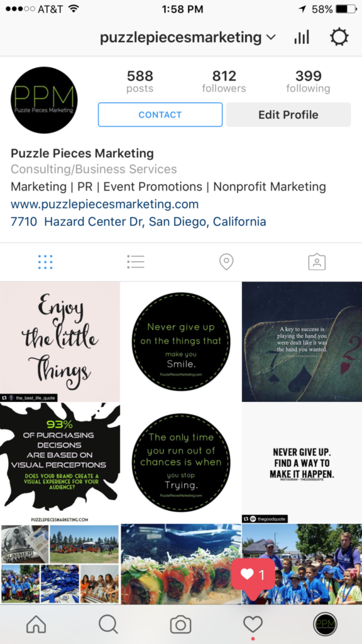362x644 pixels.
Task: Open the photo map location tab
Action: (226, 262)
